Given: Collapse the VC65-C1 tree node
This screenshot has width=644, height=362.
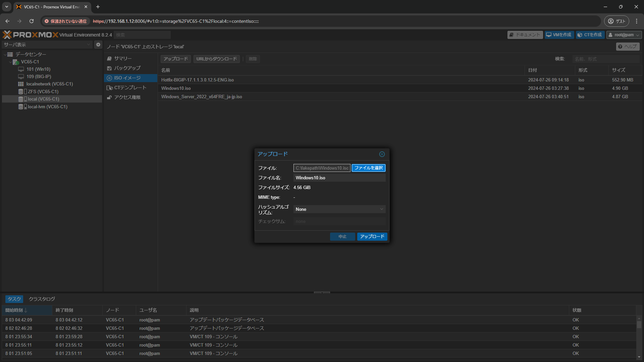Looking at the screenshot, I should 10,62.
